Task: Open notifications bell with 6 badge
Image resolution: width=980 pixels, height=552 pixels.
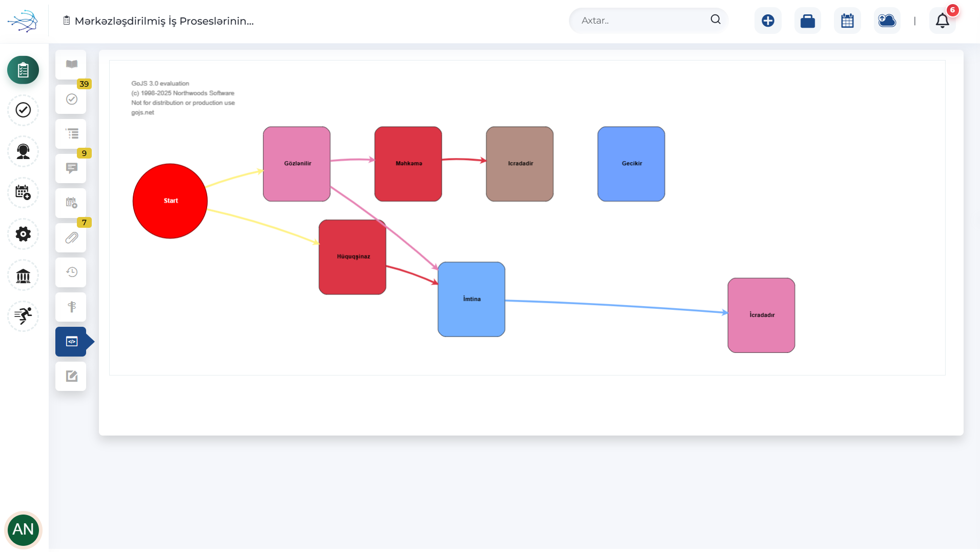Action: pyautogui.click(x=943, y=21)
